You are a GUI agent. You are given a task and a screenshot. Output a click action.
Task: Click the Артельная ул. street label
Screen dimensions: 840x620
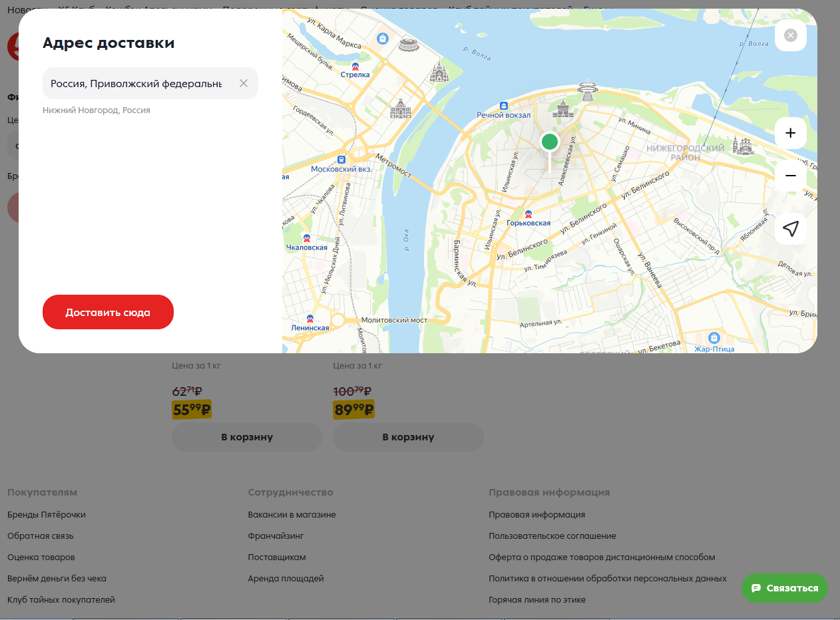click(541, 323)
